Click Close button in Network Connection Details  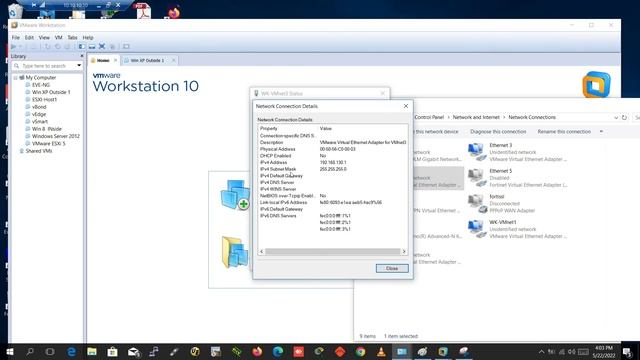[392, 269]
